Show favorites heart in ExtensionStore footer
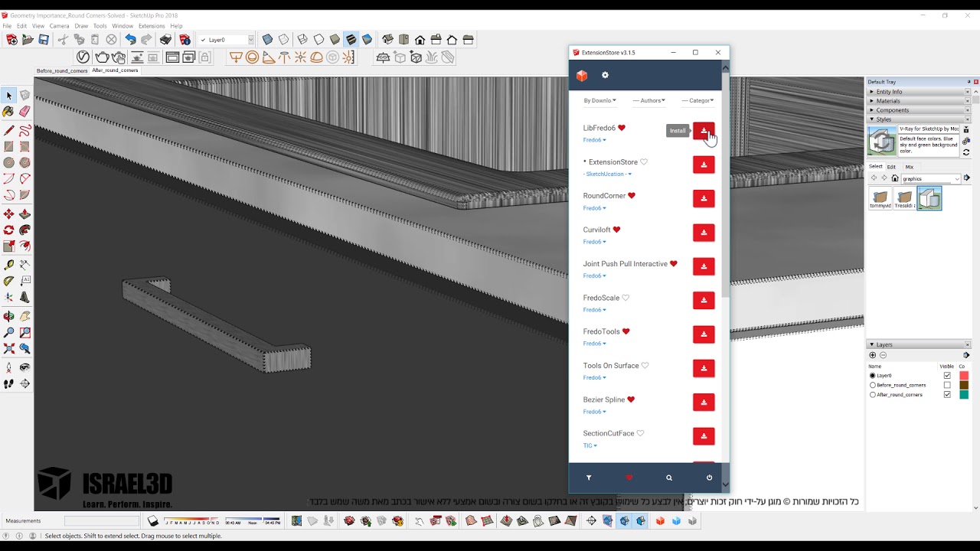Viewport: 980px width, 551px height. pyautogui.click(x=629, y=478)
